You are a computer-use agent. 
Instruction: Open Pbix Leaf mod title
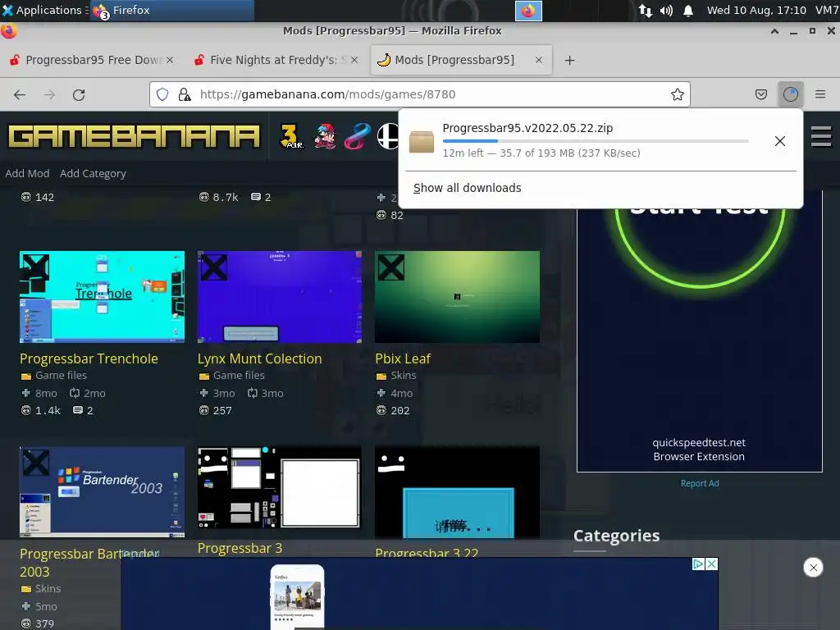click(x=403, y=358)
